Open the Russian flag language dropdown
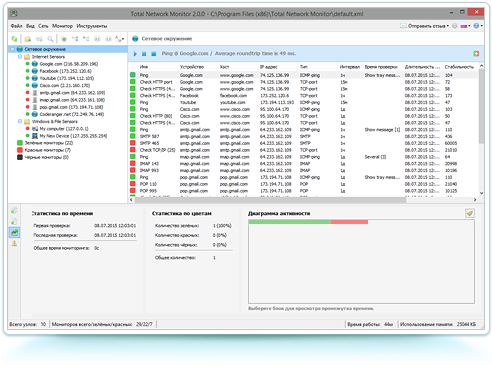Screen dimensions: 492x374 [x=465, y=26]
